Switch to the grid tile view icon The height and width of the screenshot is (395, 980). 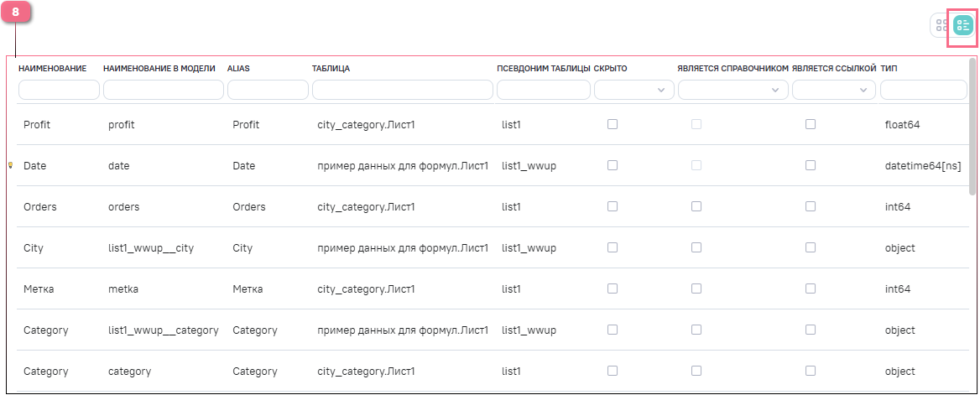pos(941,26)
